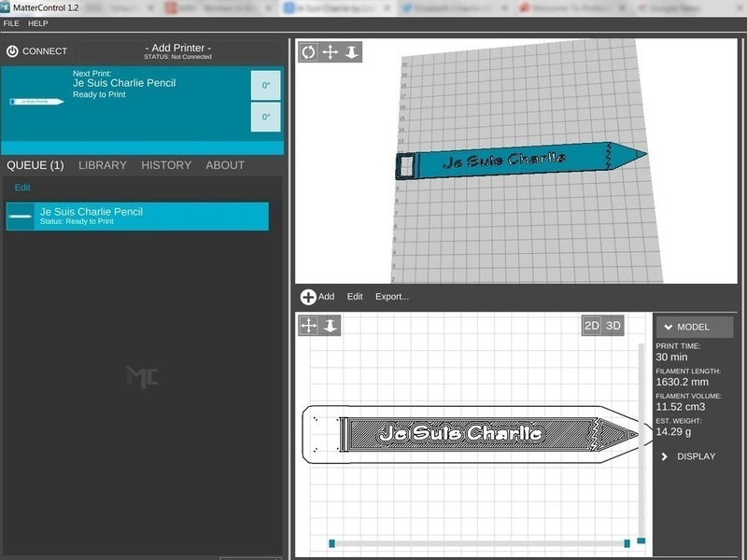Click the Connect power icon
This screenshot has height=560, width=747.
13,51
